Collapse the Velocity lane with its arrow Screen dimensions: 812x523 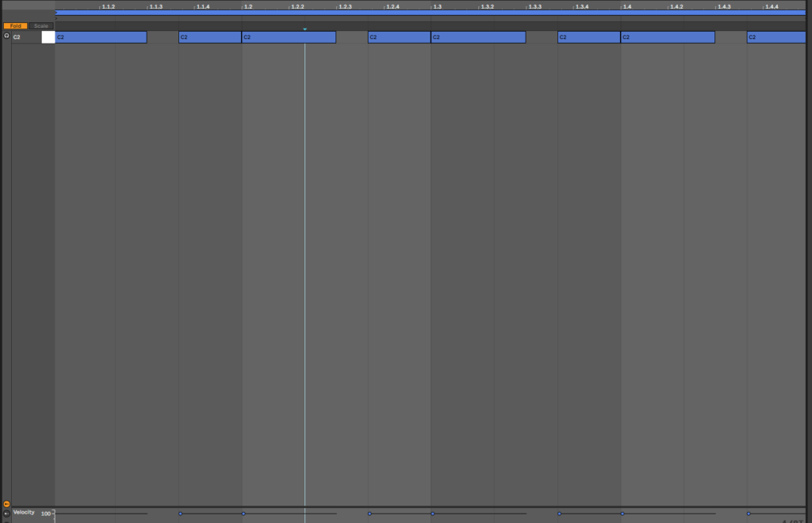tap(6, 513)
